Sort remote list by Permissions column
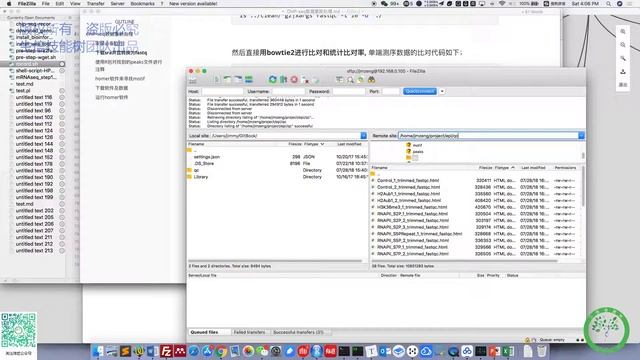 click(x=565, y=168)
